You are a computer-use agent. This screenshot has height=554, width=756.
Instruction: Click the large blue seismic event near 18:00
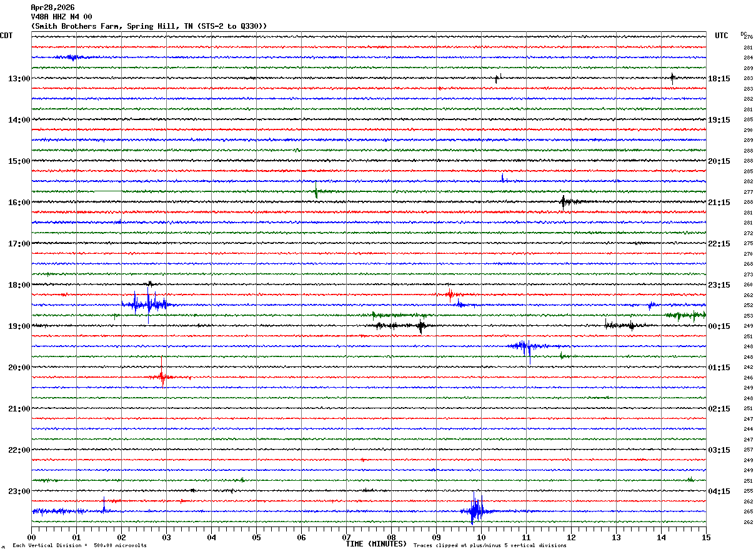(147, 304)
